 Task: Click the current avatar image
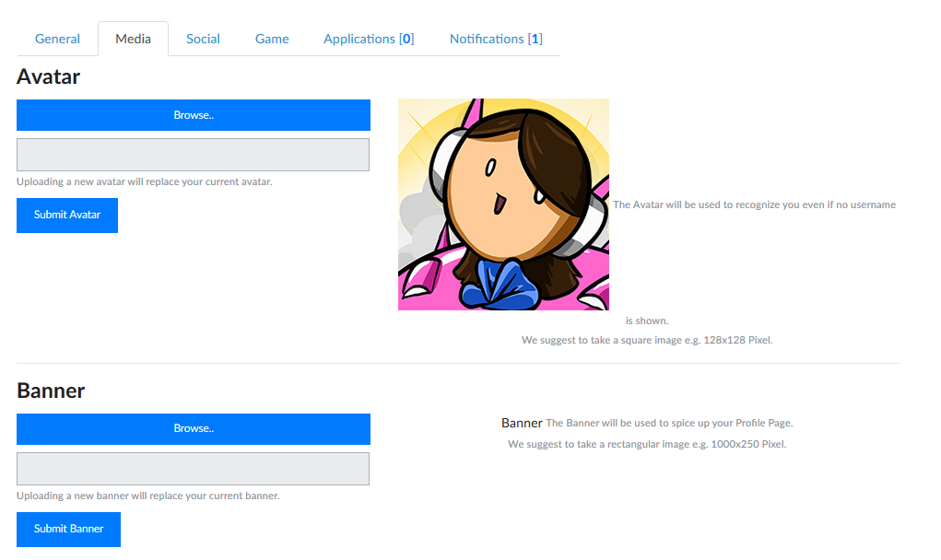(503, 204)
